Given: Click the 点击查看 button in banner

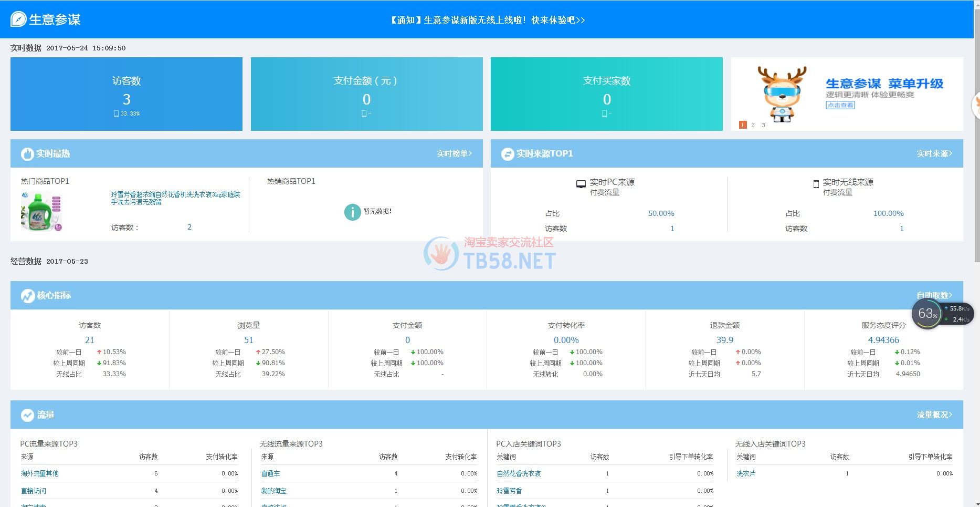Looking at the screenshot, I should pos(840,105).
